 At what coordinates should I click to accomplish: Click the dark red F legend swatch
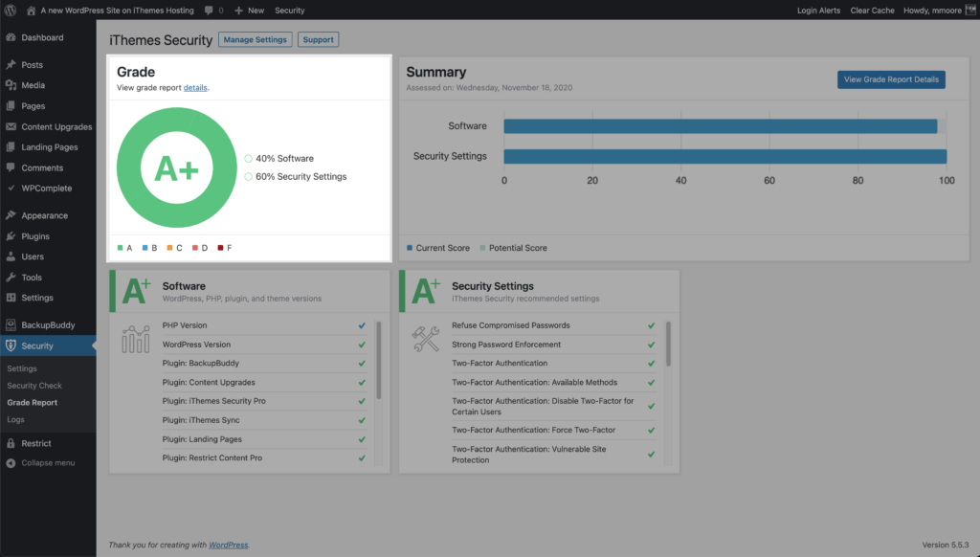(x=220, y=248)
